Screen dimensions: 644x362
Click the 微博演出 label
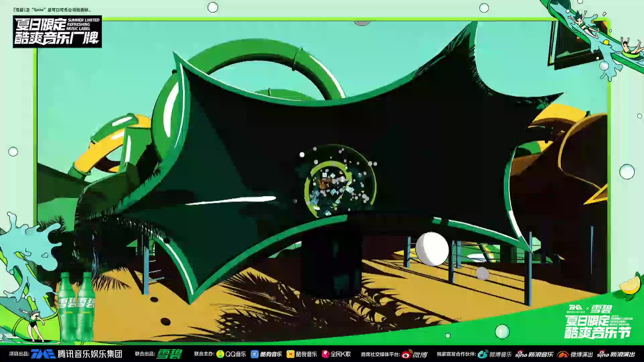(x=582, y=354)
